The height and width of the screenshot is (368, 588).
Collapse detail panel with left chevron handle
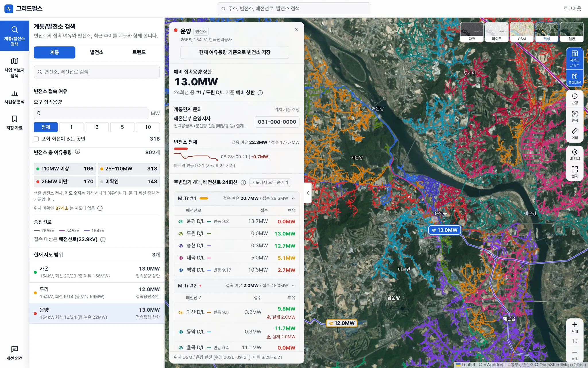pyautogui.click(x=307, y=193)
